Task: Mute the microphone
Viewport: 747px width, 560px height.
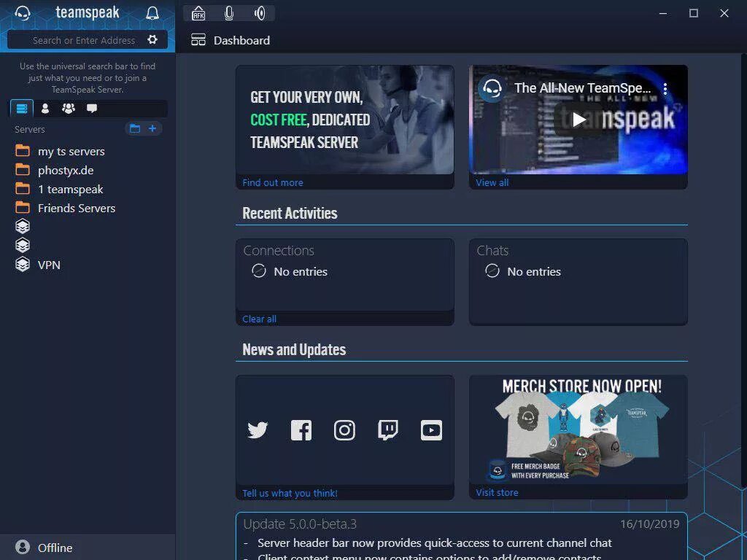Action: [229, 13]
